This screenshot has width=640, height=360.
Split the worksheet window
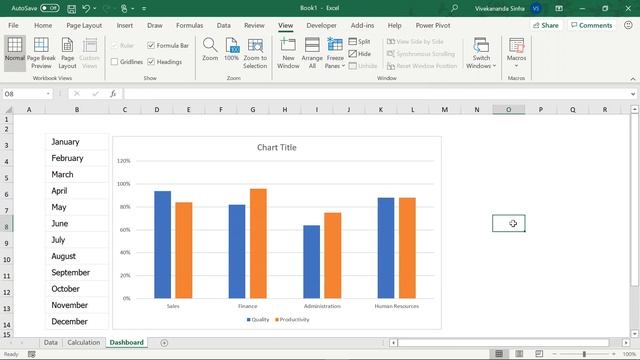click(x=360, y=41)
